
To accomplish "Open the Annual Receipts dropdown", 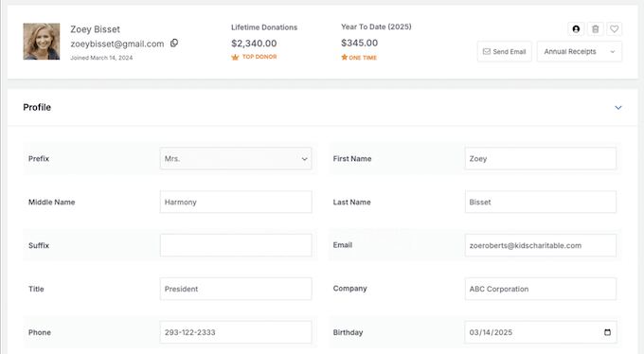I will coord(580,52).
